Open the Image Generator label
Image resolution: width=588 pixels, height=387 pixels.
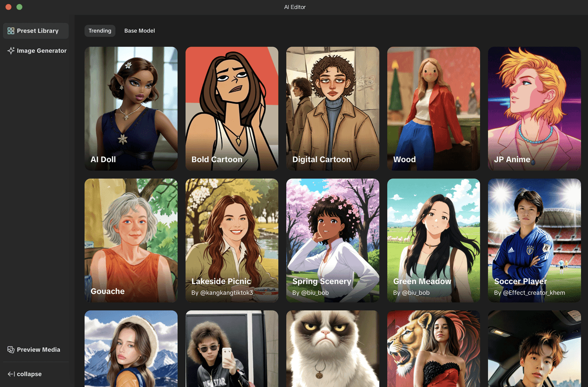pos(42,51)
